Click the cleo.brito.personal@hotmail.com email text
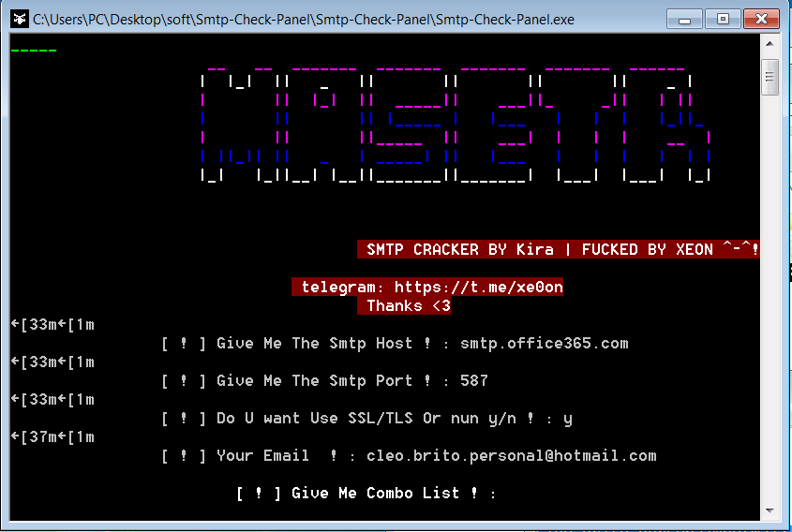The width and height of the screenshot is (792, 532). click(x=512, y=456)
